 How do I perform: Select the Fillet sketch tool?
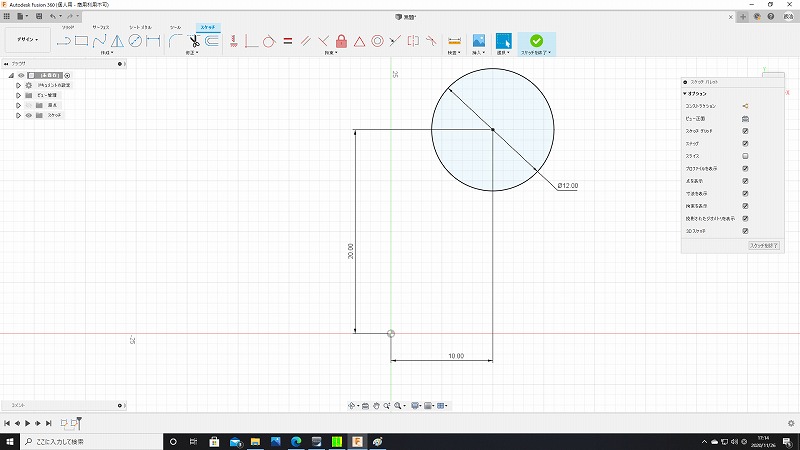point(175,41)
